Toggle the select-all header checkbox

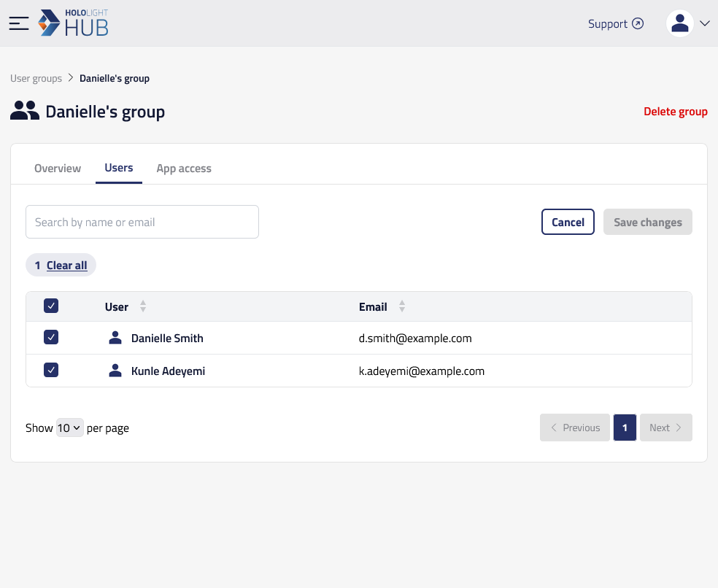coord(51,306)
